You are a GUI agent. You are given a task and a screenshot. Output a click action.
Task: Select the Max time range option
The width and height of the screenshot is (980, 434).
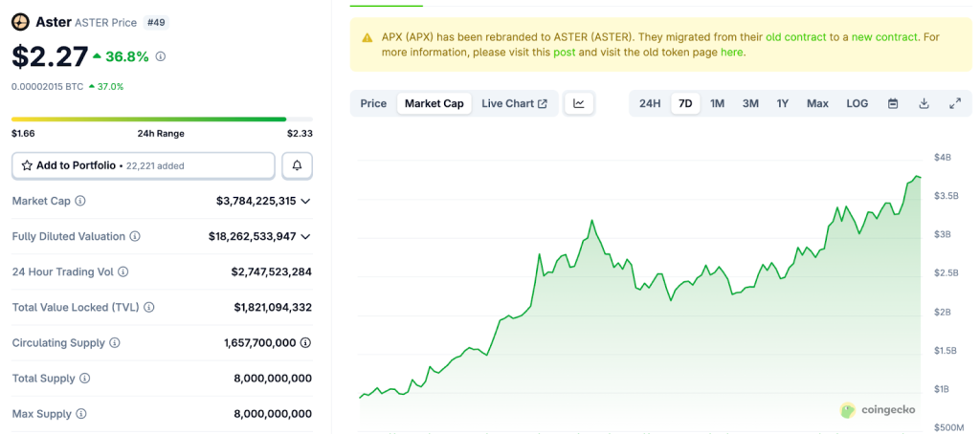(x=817, y=103)
